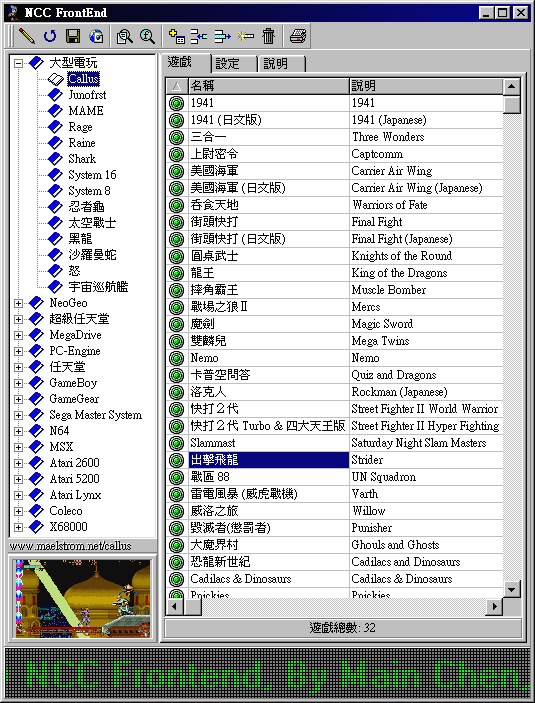Switch to the 遊戲 tab
The width and height of the screenshot is (535, 703).
(186, 62)
